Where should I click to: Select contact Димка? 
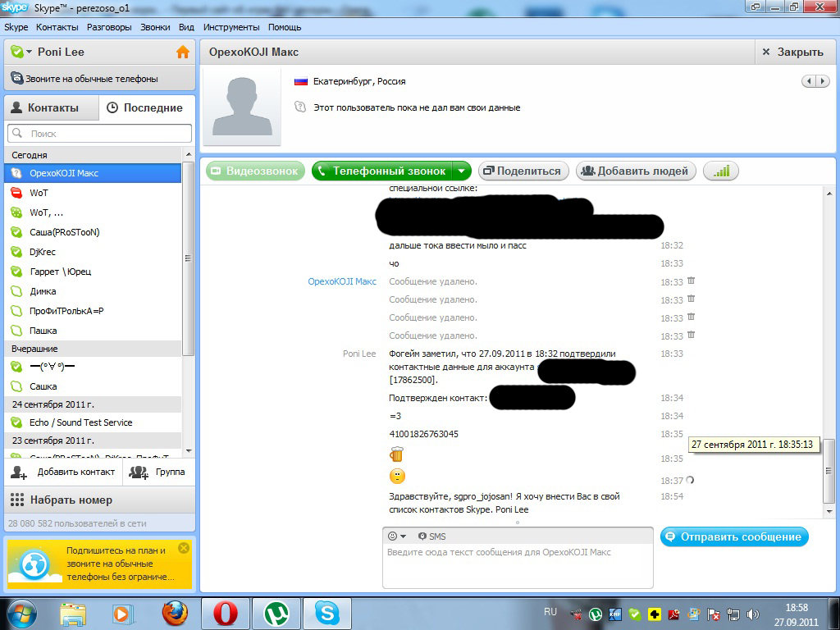(x=93, y=291)
